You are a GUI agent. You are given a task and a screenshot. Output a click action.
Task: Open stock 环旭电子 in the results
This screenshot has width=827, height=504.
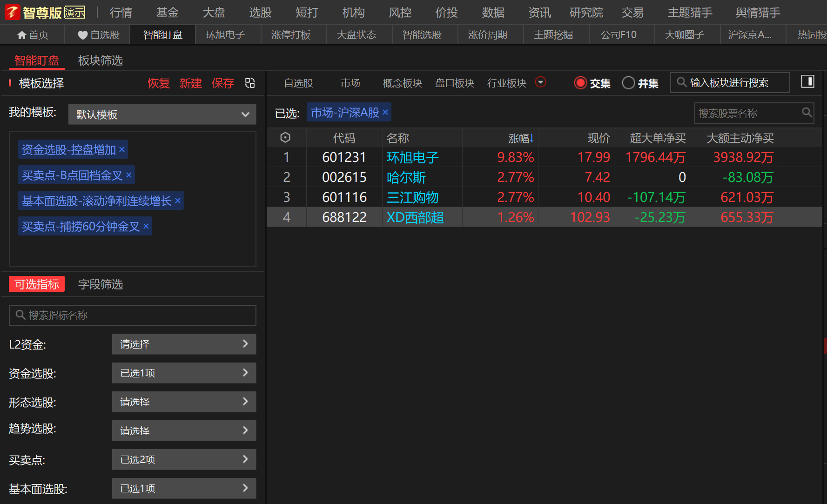pyautogui.click(x=412, y=157)
